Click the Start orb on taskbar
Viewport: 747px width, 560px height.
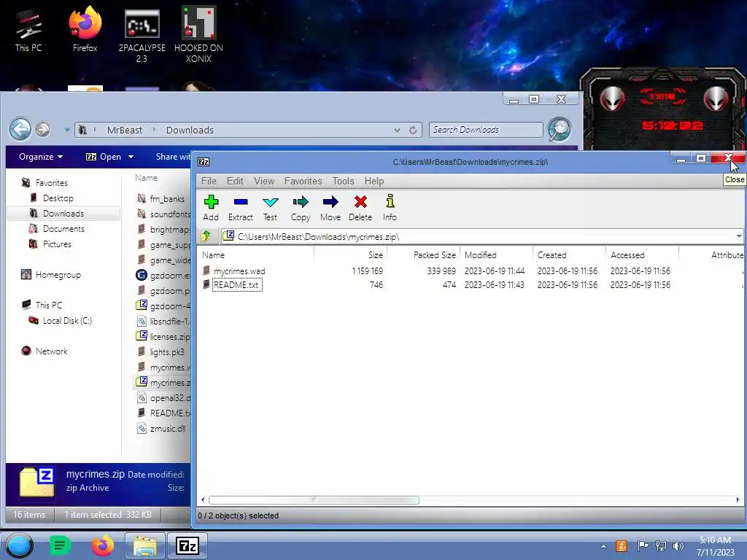pos(19,545)
